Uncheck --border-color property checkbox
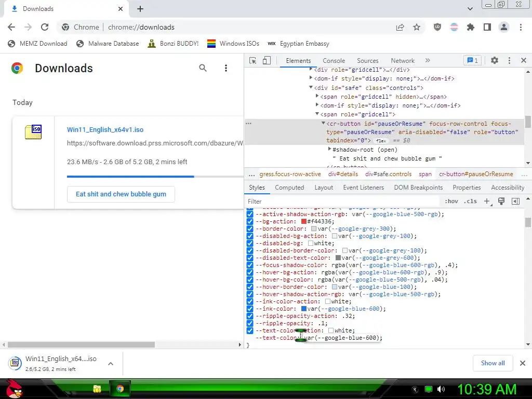Screen dimensions: 532x399 (x=250, y=229)
